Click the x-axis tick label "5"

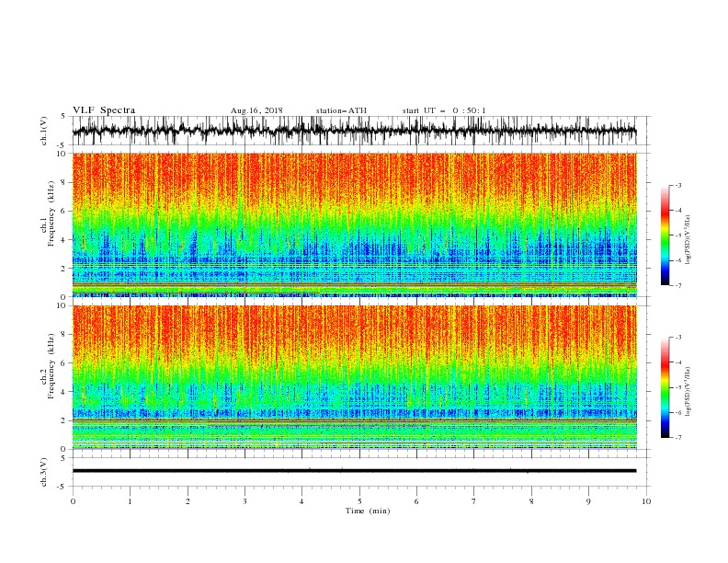pyautogui.click(x=359, y=501)
